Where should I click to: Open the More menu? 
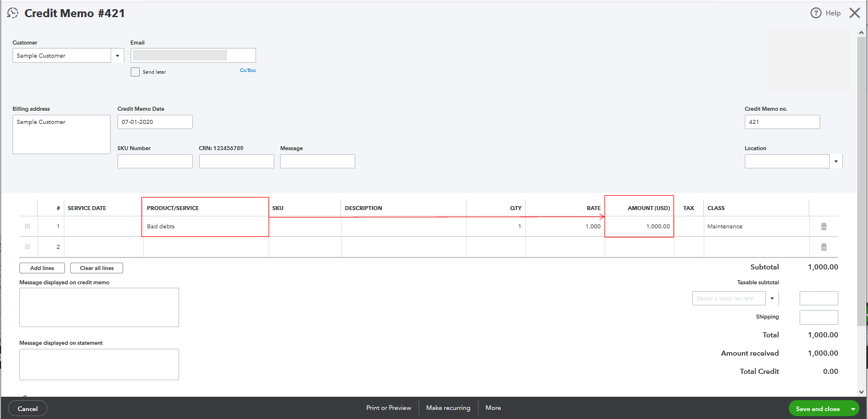[493, 408]
